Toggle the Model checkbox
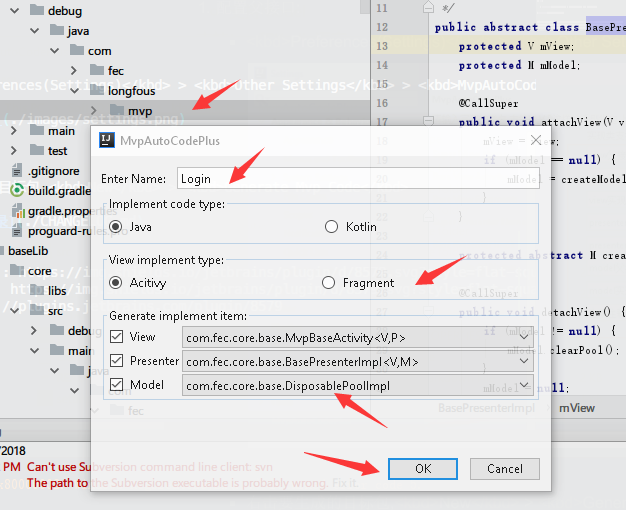Image resolution: width=626 pixels, height=510 pixels. 116,385
